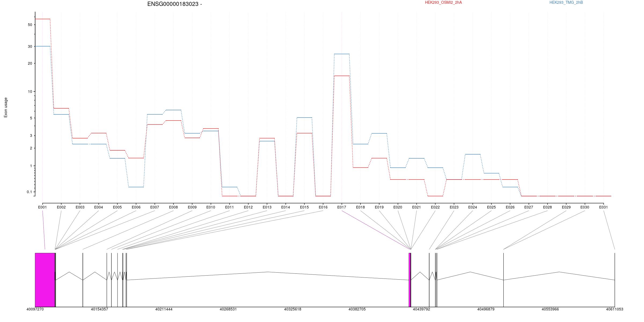Click the narrow magenta exon bar near 40439792
The height and width of the screenshot is (322, 644).
click(x=410, y=280)
